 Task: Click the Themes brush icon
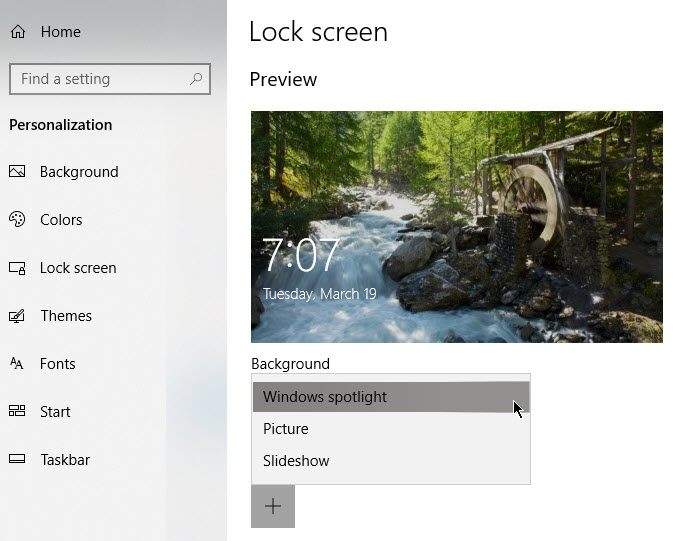pos(17,316)
